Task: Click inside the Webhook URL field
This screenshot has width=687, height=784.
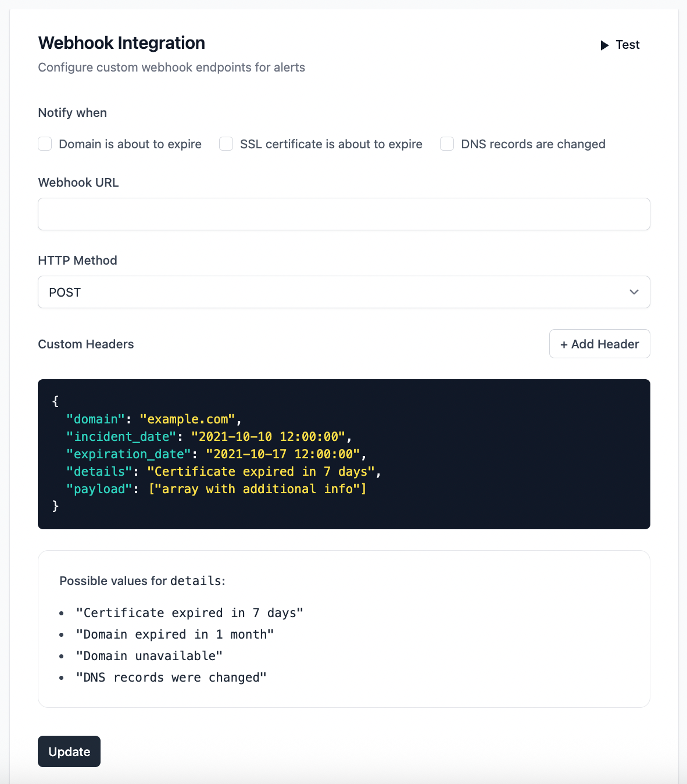Action: 343,214
